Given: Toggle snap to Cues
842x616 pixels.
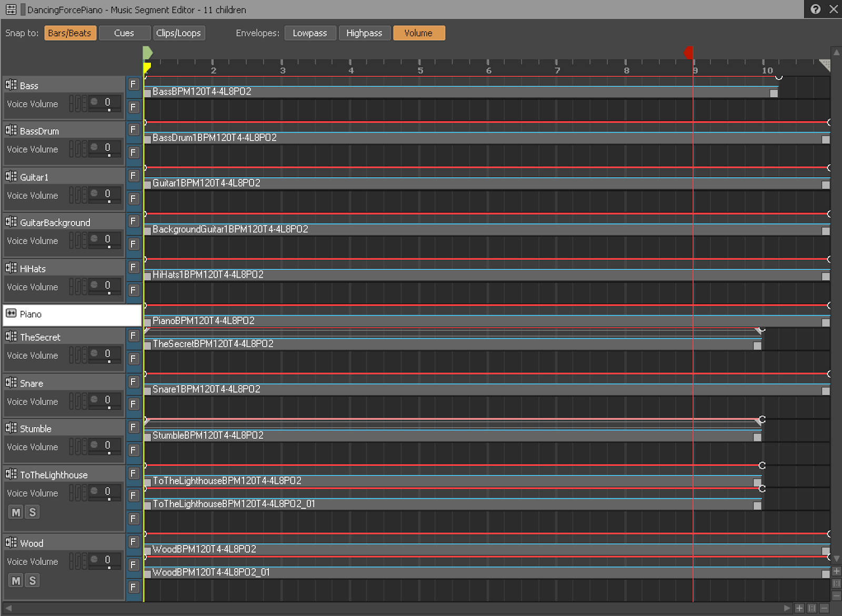Looking at the screenshot, I should (x=124, y=33).
